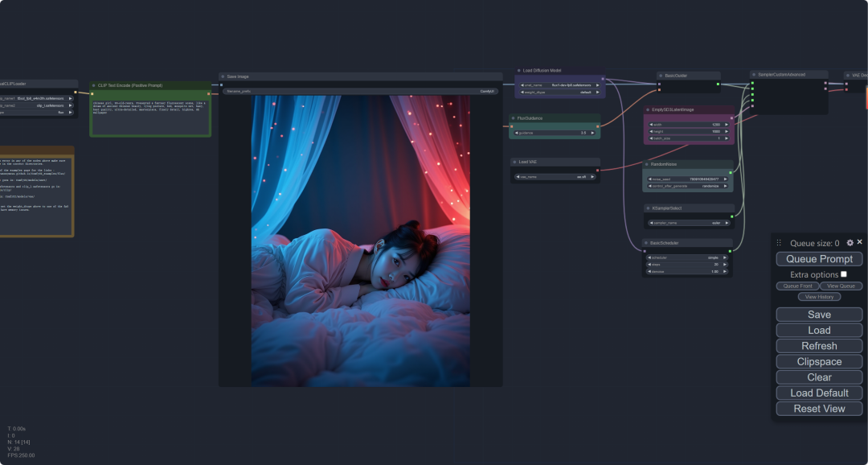
Task: Click the Queue Prompt button
Action: (x=819, y=259)
